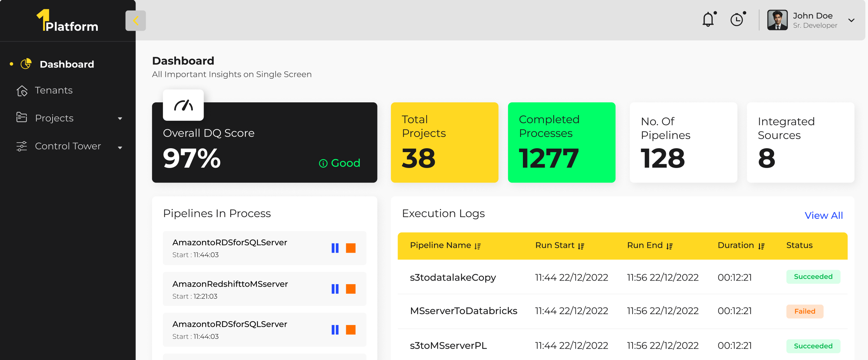Expand the John Doe user menu chevron
Screen dimensions: 868x360
[x=851, y=20]
